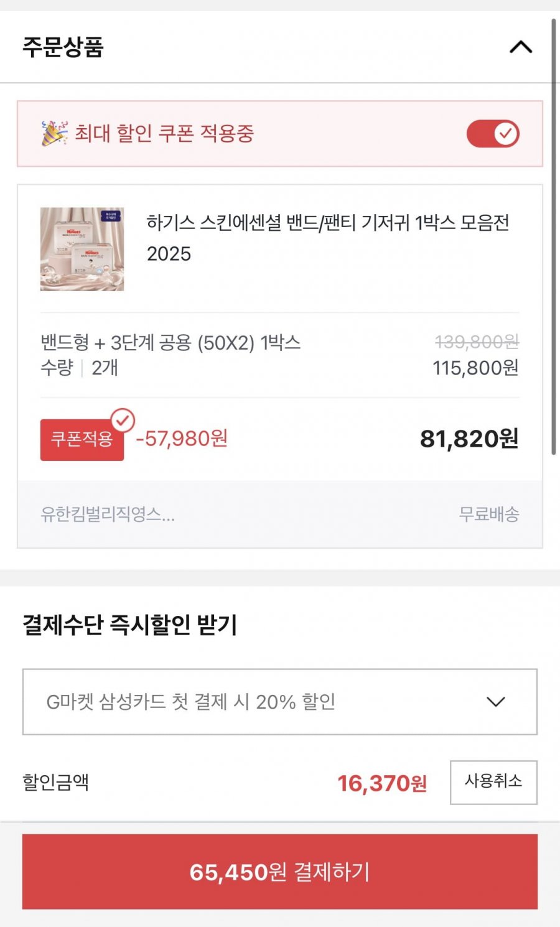Select the 밴드형 + 3단계 공용 option text
The height and width of the screenshot is (927, 560).
[170, 342]
